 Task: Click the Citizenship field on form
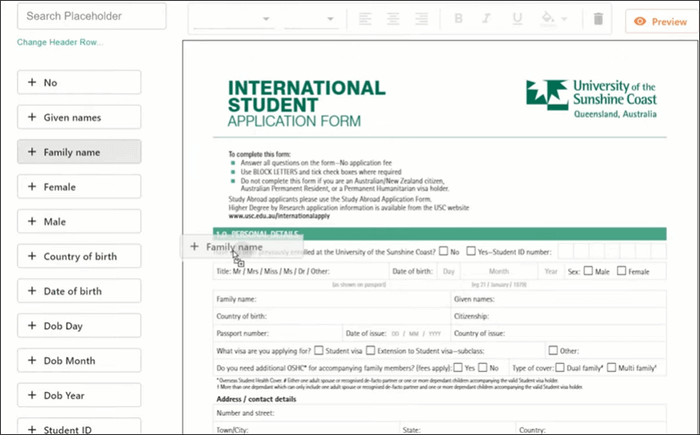[558, 316]
